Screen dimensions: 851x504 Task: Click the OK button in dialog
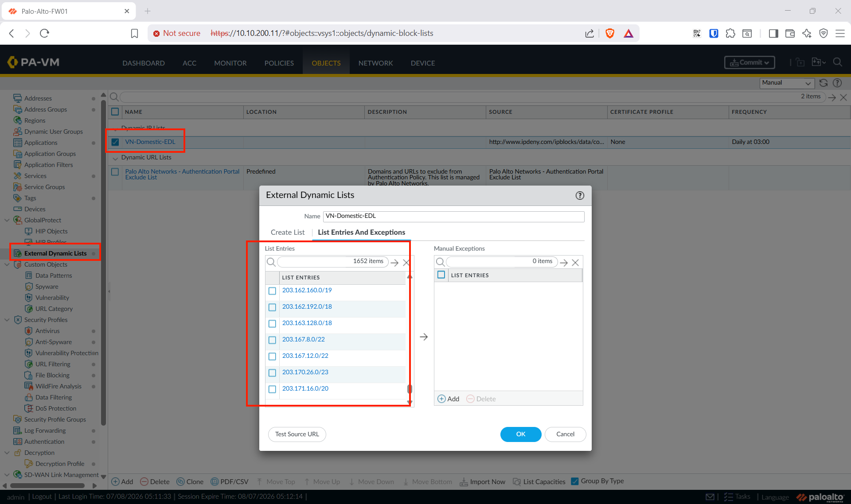click(x=521, y=434)
